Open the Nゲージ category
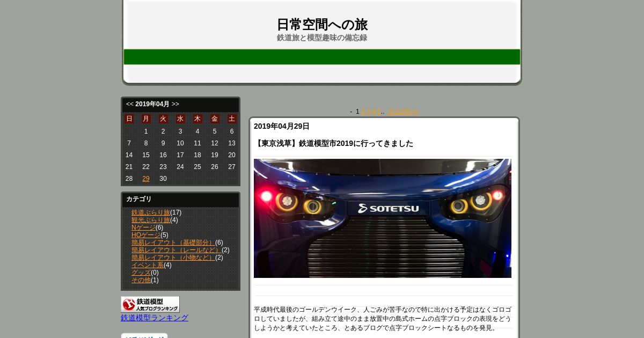Image resolution: width=644 pixels, height=338 pixels. [143, 227]
